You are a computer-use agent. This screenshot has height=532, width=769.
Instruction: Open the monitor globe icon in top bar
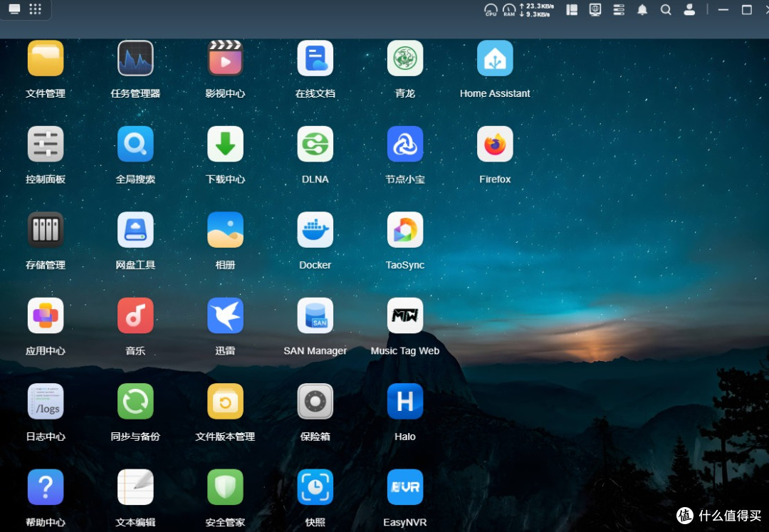595,10
